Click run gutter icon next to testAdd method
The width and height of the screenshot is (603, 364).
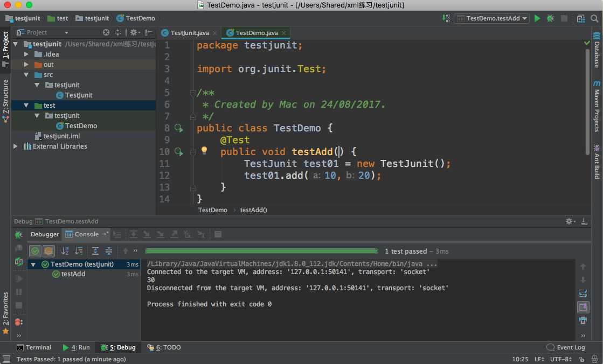[x=179, y=152]
